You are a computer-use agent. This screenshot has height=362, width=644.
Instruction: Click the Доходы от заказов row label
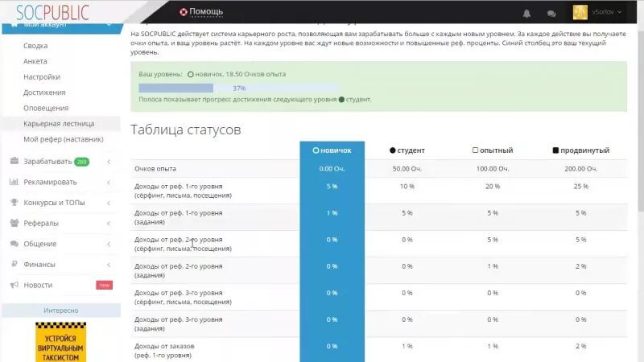tap(164, 351)
